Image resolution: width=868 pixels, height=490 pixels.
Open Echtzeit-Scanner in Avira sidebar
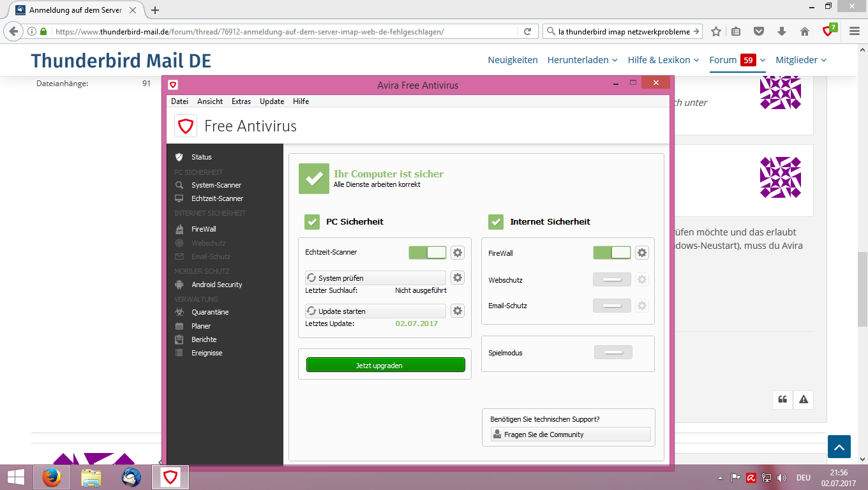point(217,198)
